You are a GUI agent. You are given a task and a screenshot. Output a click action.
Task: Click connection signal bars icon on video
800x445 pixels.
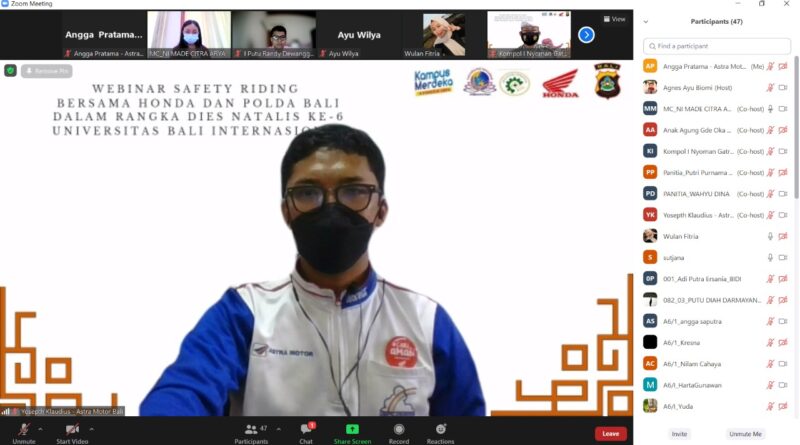[5, 411]
